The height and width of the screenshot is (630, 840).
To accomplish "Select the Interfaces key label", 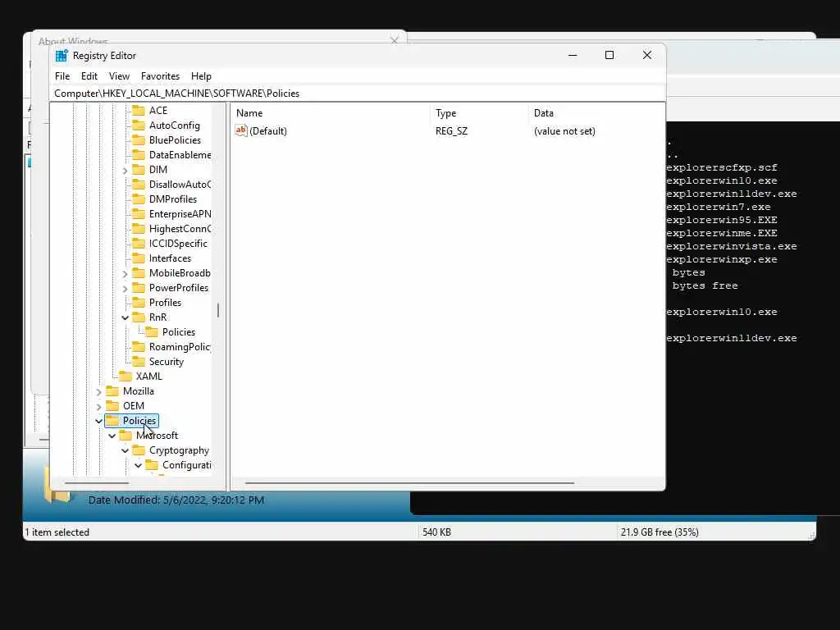I will [x=170, y=258].
